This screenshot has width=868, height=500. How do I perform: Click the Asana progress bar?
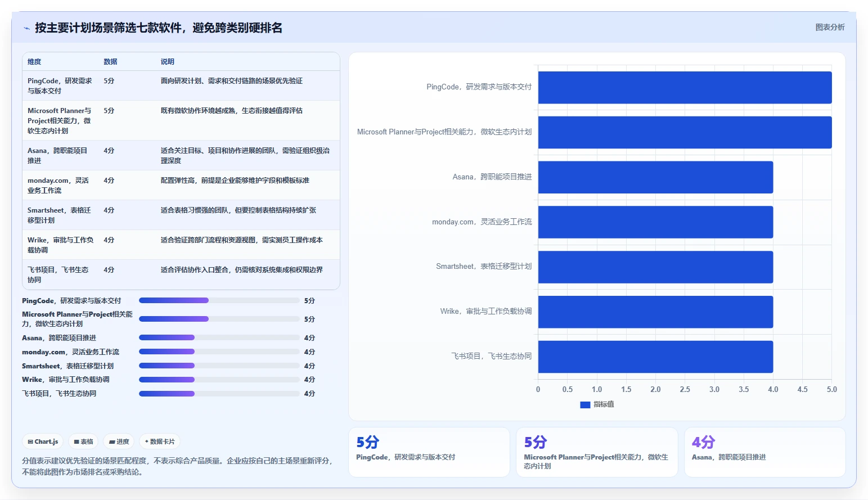pos(219,337)
